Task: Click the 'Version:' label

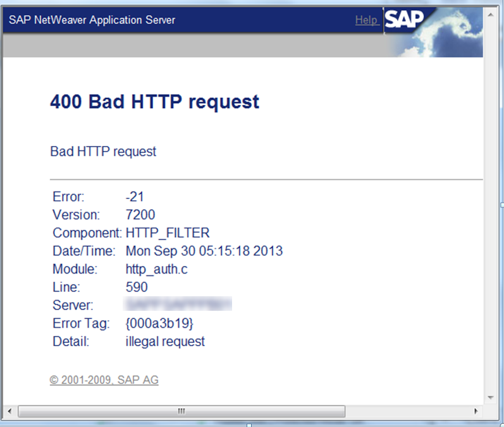Action: point(76,215)
